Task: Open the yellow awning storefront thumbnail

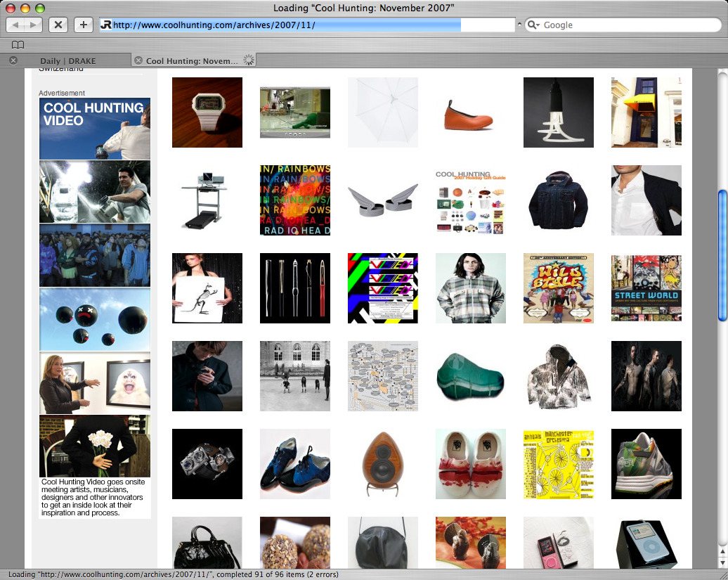Action: click(x=646, y=112)
